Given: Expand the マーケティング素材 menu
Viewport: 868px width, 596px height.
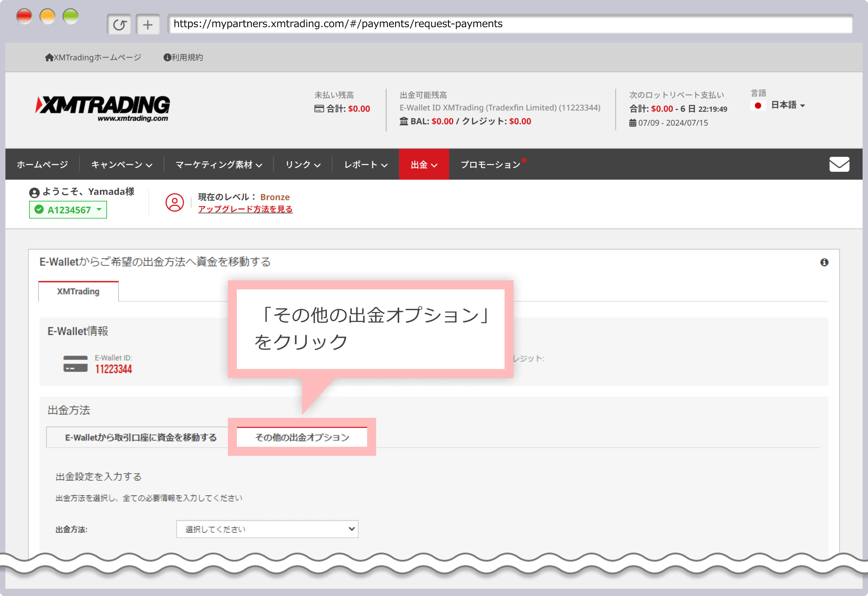Looking at the screenshot, I should click(219, 165).
